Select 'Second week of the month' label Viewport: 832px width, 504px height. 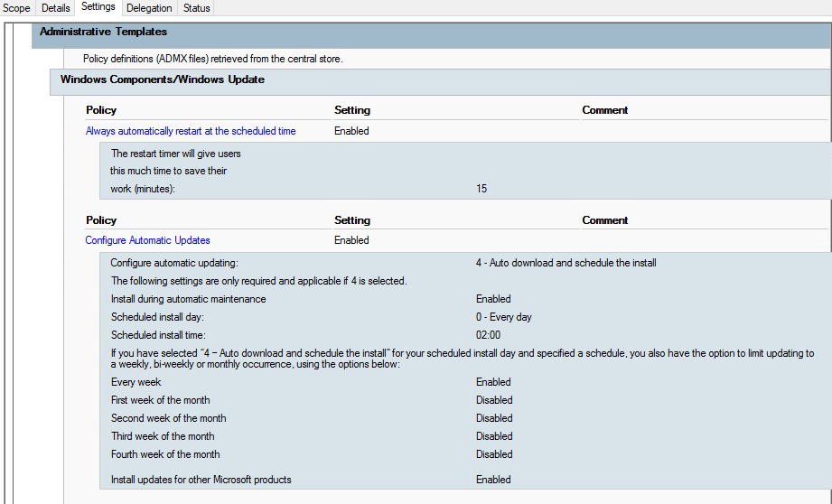coord(168,418)
